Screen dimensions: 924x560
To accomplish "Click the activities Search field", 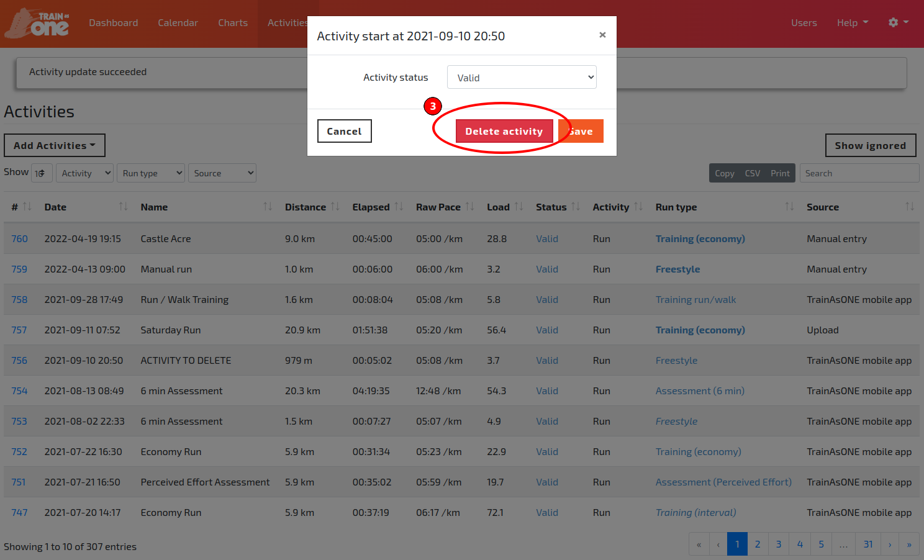I will point(859,173).
